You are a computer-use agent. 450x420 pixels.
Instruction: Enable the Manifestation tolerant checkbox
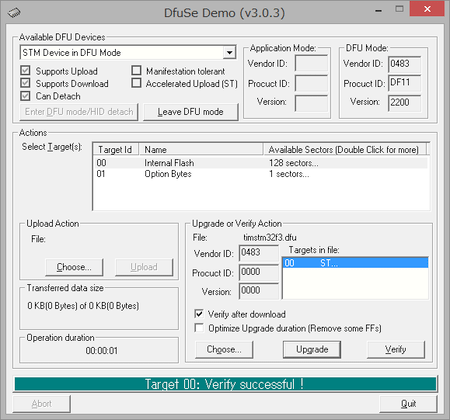136,70
